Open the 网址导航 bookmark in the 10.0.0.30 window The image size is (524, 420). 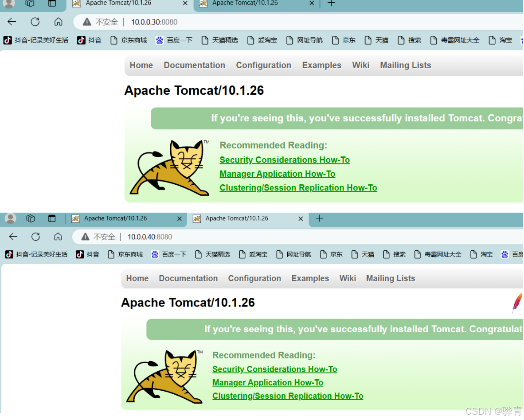[305, 40]
